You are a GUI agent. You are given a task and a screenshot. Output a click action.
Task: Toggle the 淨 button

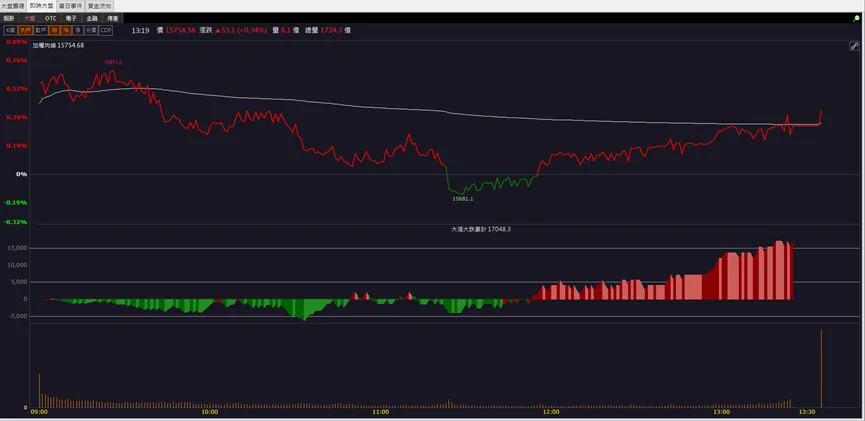(78, 30)
